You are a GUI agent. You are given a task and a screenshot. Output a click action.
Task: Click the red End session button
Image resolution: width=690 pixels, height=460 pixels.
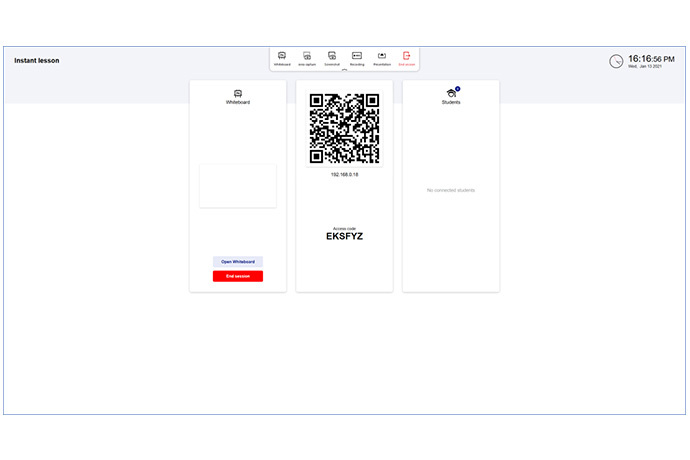click(x=238, y=276)
